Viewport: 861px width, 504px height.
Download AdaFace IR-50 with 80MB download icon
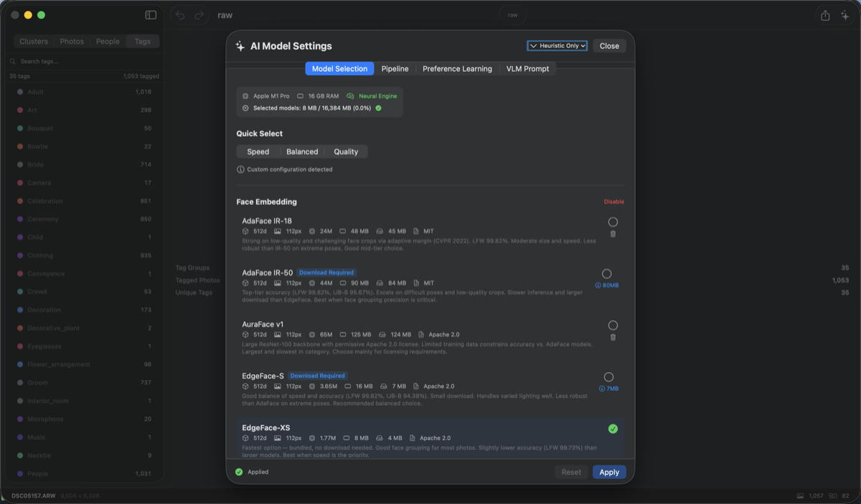point(607,285)
